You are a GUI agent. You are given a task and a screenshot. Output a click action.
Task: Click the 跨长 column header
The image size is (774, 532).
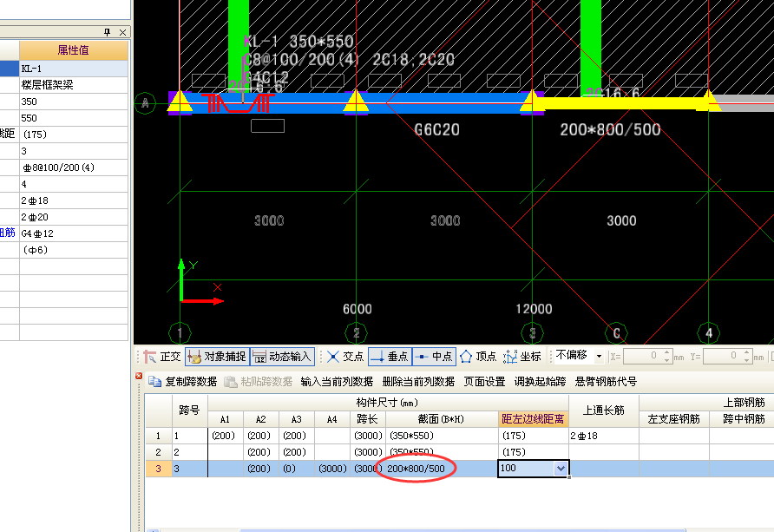[x=368, y=419]
